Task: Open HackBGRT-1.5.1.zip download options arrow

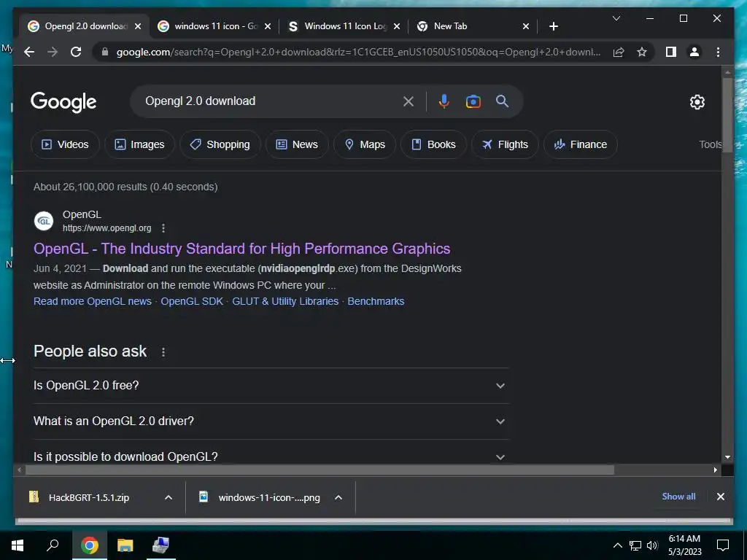Action: (x=169, y=497)
